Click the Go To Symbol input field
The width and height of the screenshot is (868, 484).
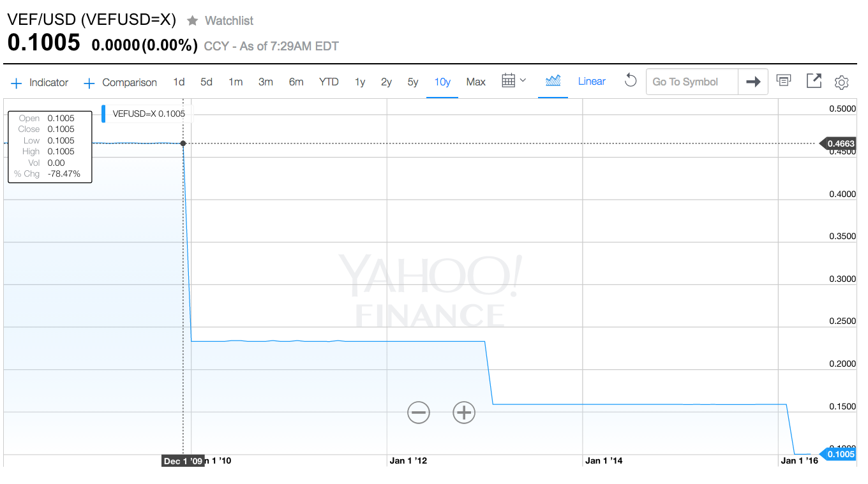click(x=692, y=82)
